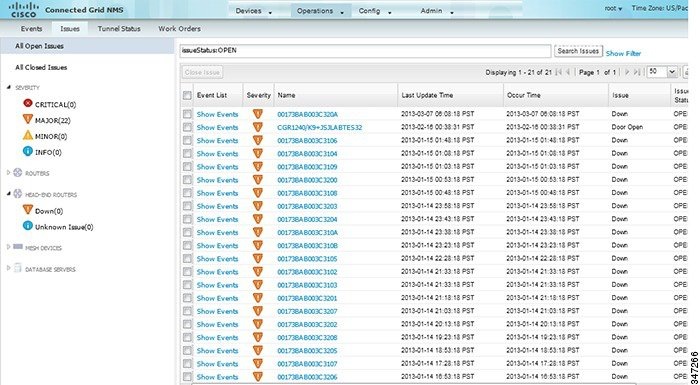Click the Close Issue button
700x385 pixels.
202,72
